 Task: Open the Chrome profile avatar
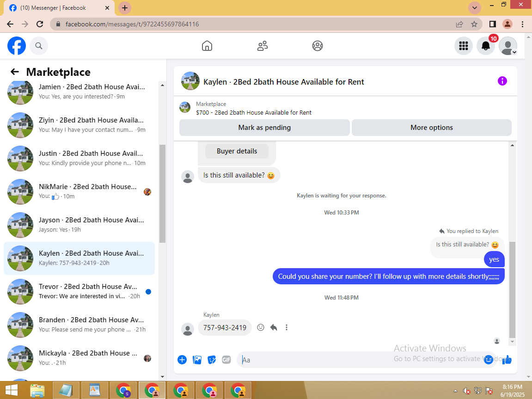point(507,24)
